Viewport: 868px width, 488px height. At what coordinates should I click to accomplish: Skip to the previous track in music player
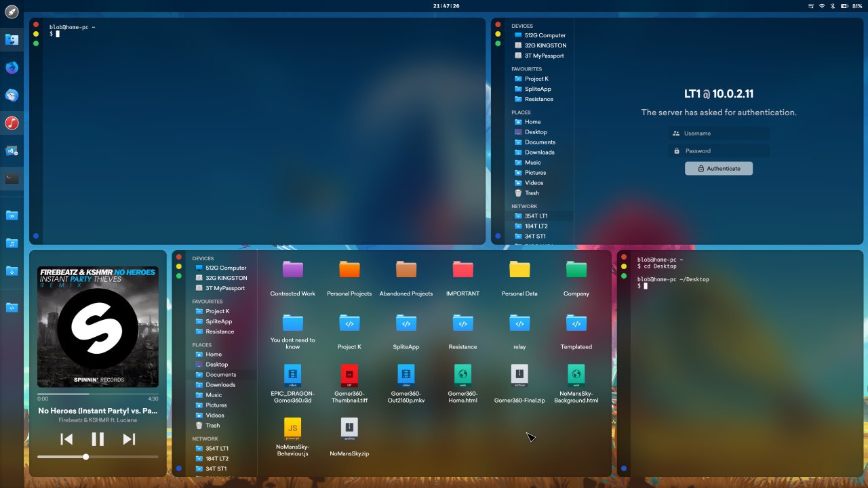66,439
